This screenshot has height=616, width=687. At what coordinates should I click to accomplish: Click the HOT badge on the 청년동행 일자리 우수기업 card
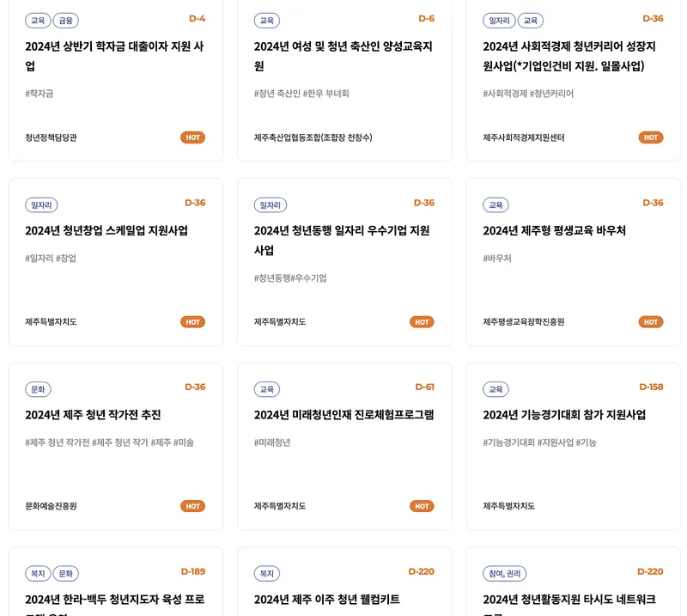422,322
